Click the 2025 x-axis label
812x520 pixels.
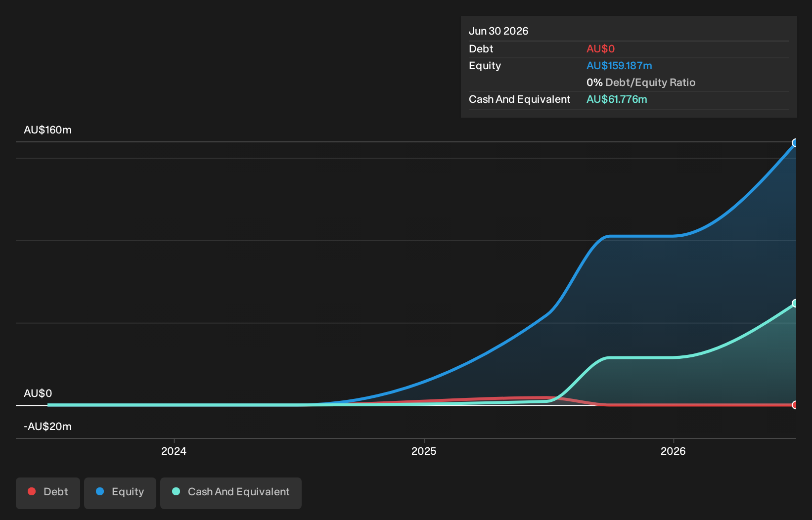click(x=424, y=451)
